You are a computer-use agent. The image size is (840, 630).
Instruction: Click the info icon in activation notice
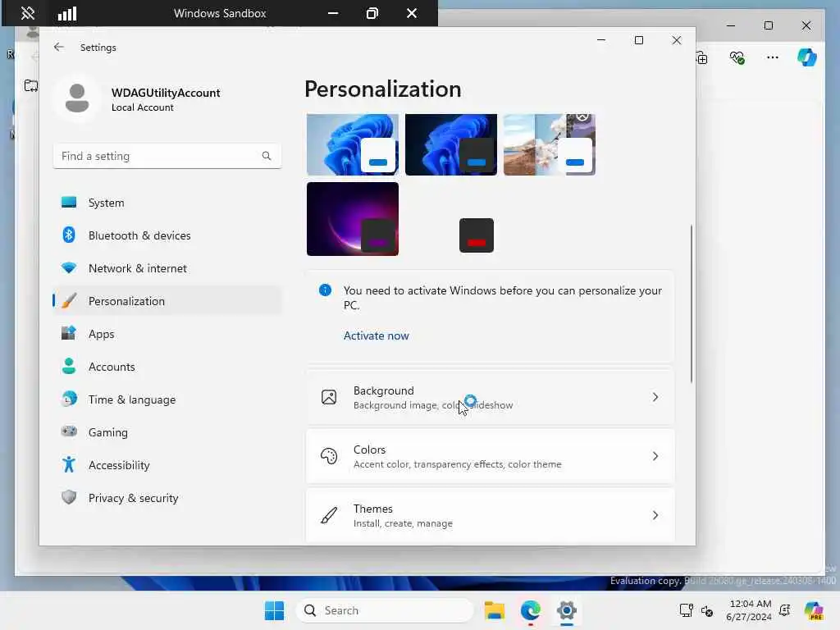(x=325, y=290)
